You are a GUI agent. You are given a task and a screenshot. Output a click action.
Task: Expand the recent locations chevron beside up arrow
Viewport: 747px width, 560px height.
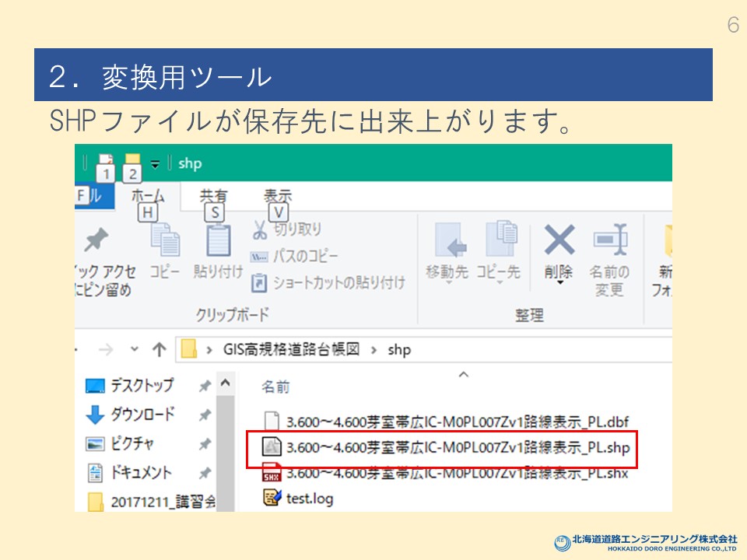[135, 350]
